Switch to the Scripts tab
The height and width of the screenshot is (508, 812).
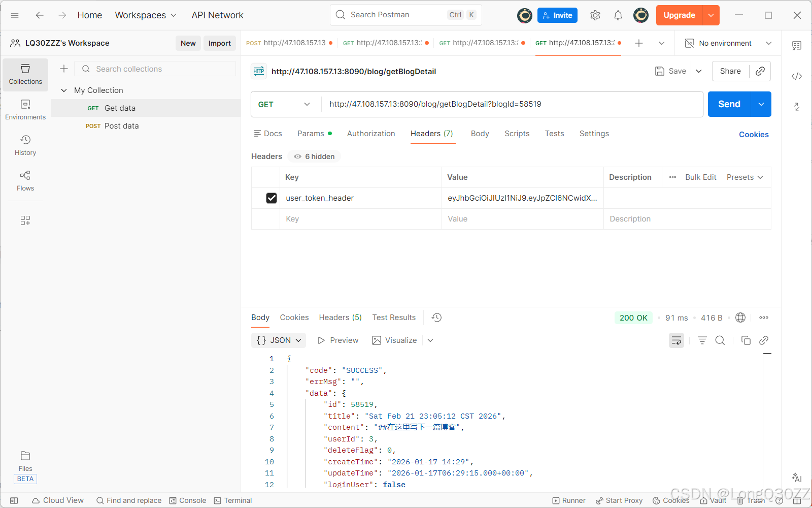tap(517, 134)
